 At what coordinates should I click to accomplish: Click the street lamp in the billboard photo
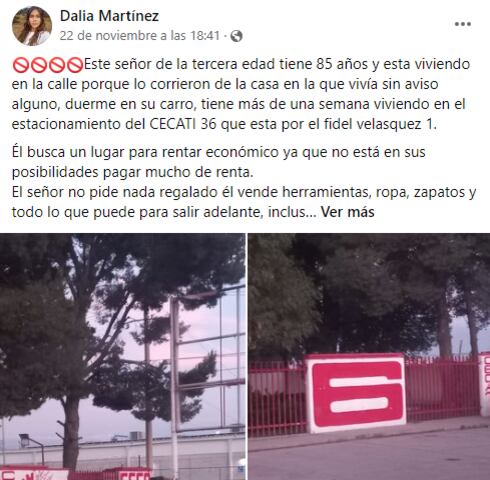(x=32, y=447)
